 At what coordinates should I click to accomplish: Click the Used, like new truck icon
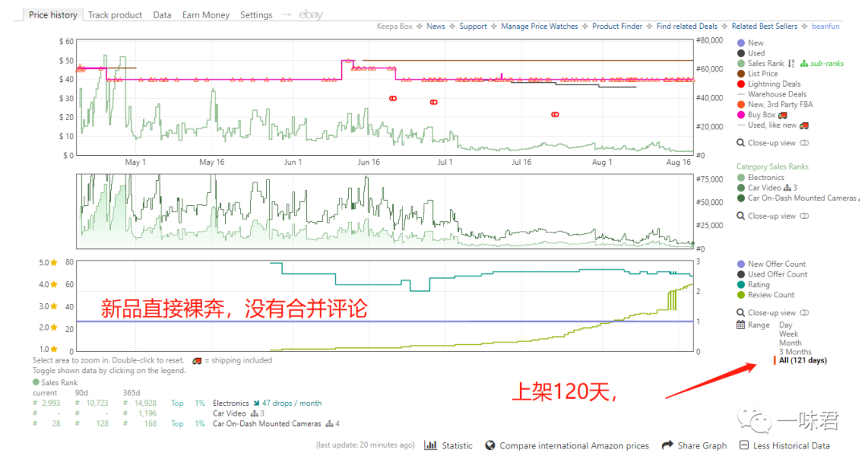[804, 125]
